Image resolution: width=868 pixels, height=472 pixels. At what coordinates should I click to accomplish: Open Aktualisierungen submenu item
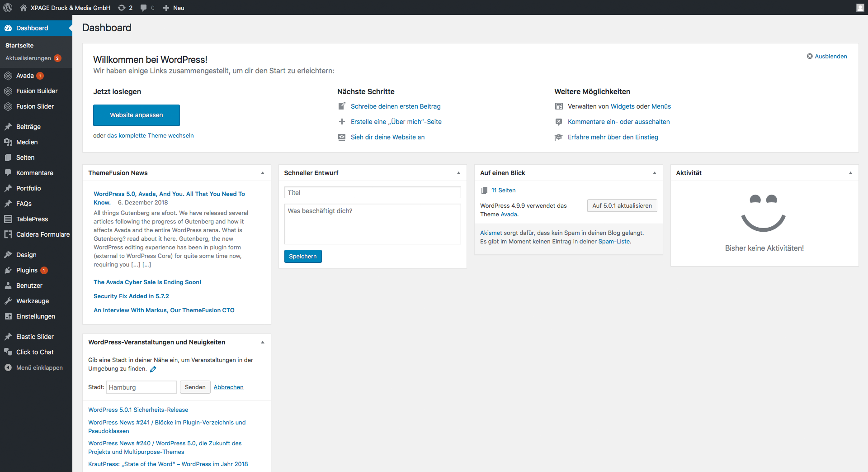[x=28, y=58]
